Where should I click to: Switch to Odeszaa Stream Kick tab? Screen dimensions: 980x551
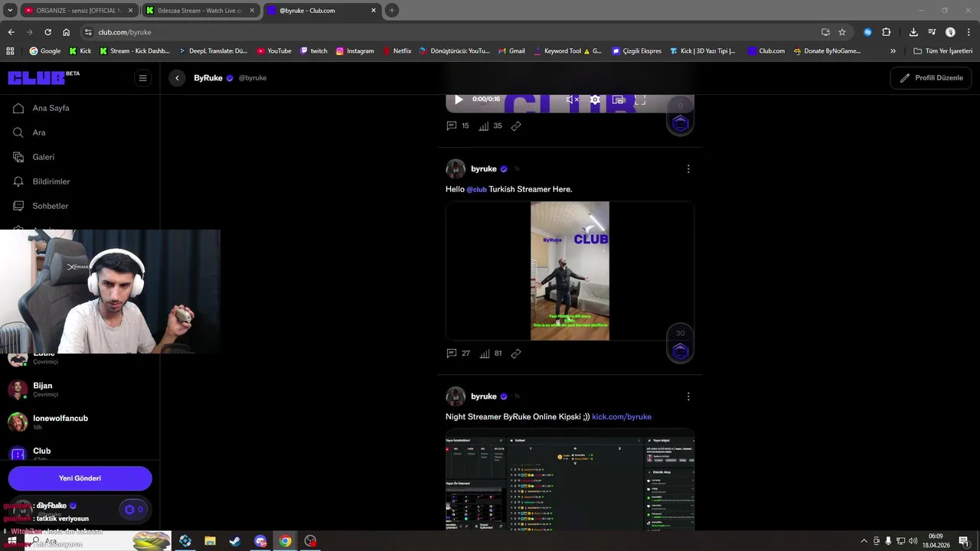click(200, 11)
